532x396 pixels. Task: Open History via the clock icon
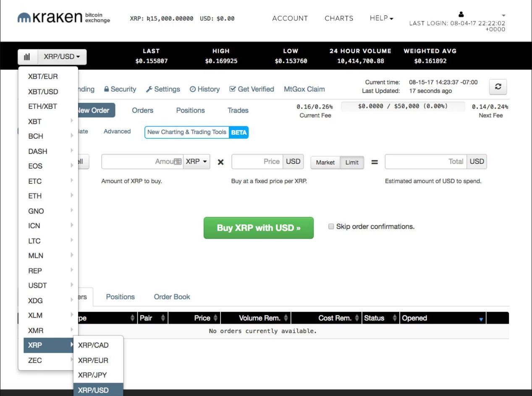coord(193,89)
